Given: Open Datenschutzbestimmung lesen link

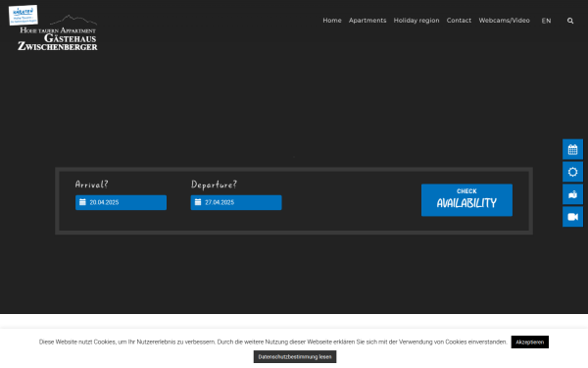Looking at the screenshot, I should [x=295, y=357].
